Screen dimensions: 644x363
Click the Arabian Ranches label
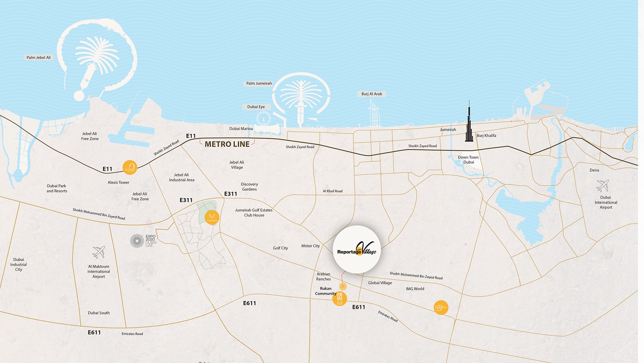[323, 277]
